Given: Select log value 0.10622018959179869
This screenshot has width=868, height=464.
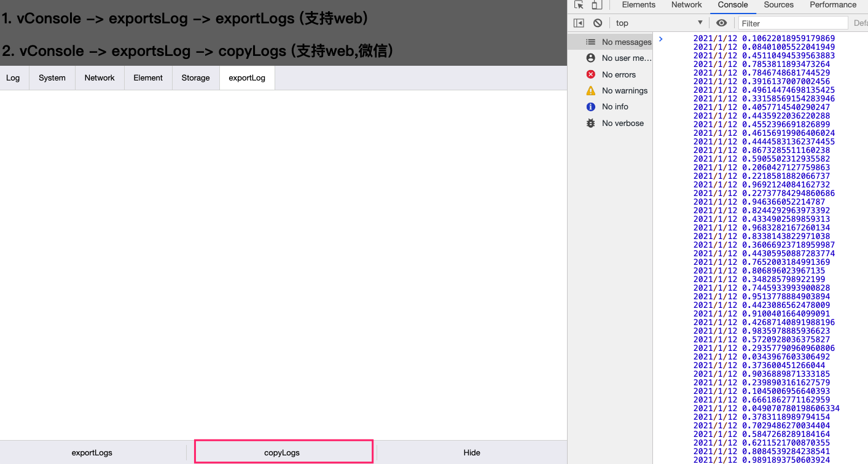Looking at the screenshot, I should 789,38.
